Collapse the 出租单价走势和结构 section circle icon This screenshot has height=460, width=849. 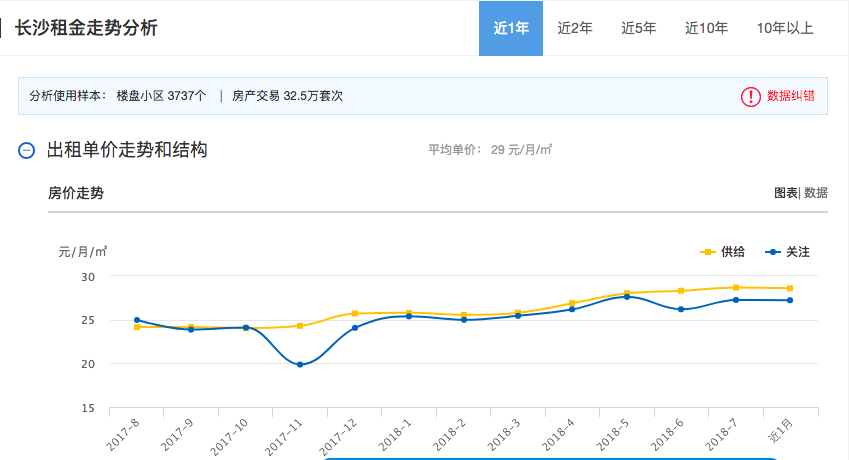pos(27,150)
